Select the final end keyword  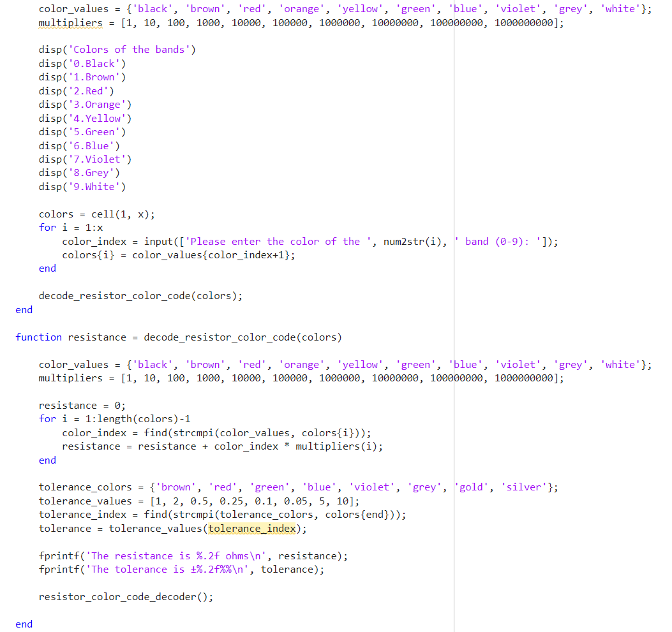click(x=24, y=624)
